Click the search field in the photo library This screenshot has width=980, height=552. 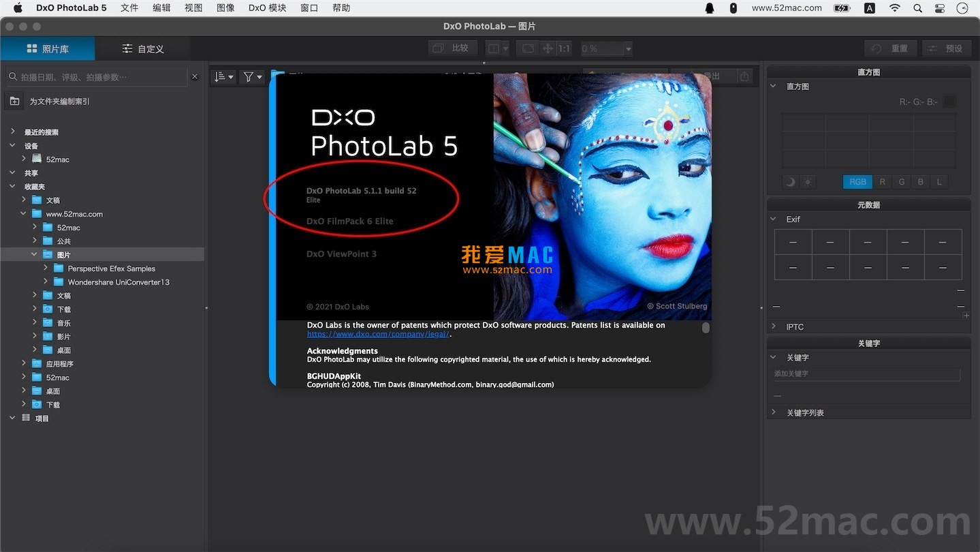(95, 77)
